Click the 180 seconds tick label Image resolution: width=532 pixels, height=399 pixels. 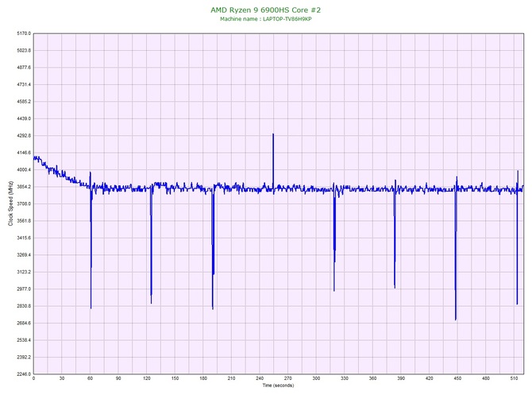pyautogui.click(x=203, y=378)
